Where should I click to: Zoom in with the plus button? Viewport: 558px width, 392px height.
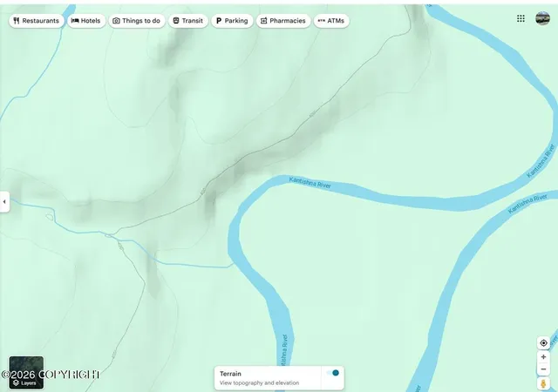click(543, 357)
